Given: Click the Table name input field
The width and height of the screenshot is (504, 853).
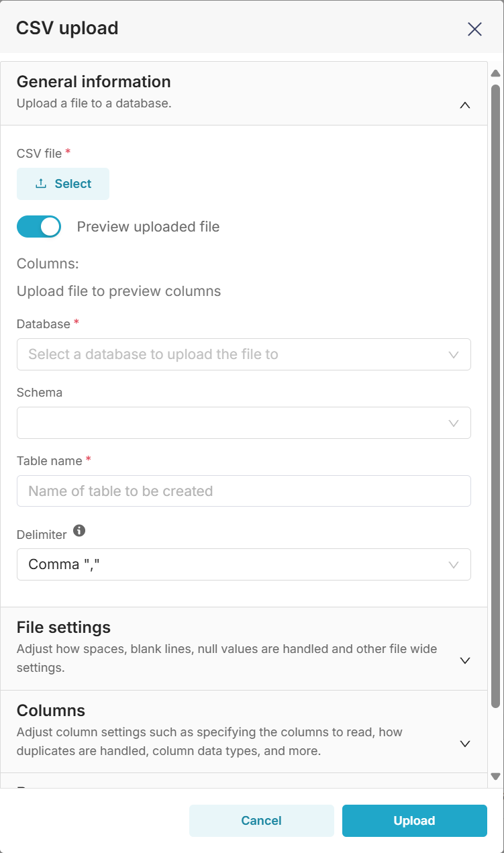Looking at the screenshot, I should coord(244,491).
